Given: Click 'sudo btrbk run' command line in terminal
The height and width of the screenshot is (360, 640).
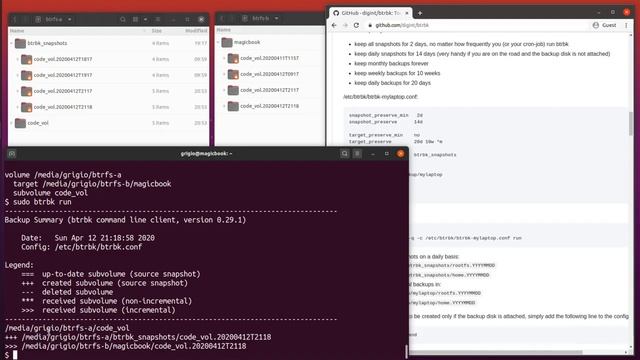Looking at the screenshot, I should point(38,202).
